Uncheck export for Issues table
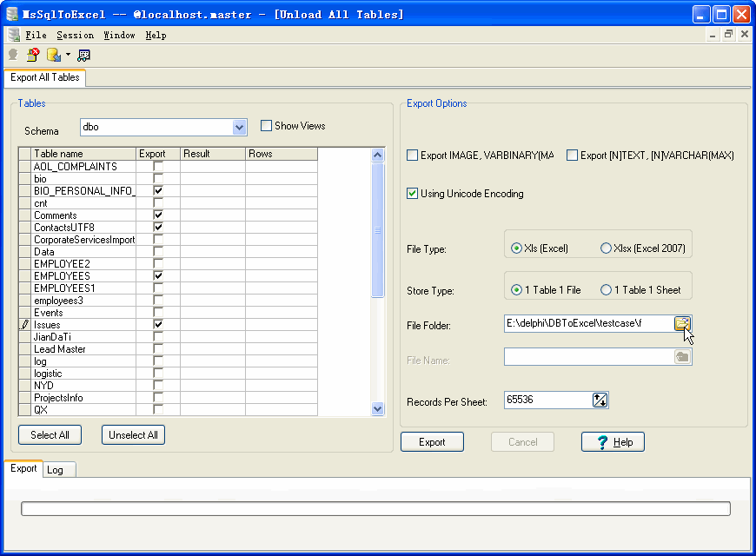This screenshot has width=756, height=556. (157, 325)
